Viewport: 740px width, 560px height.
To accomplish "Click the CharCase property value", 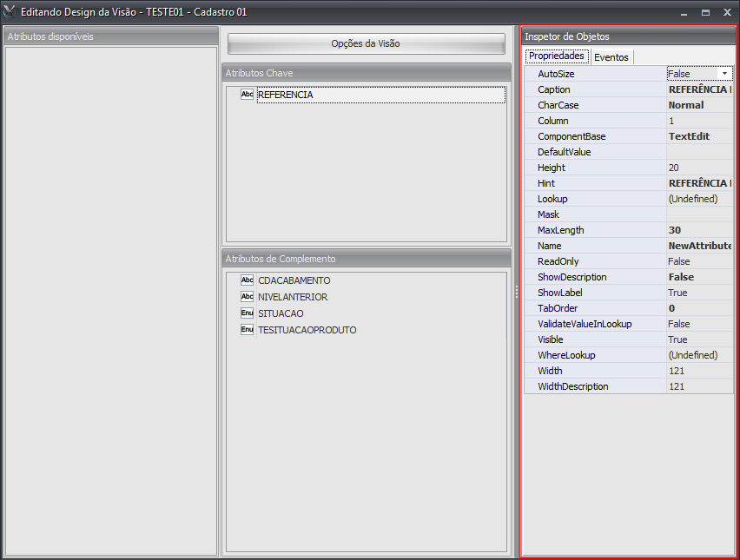I will pos(699,105).
